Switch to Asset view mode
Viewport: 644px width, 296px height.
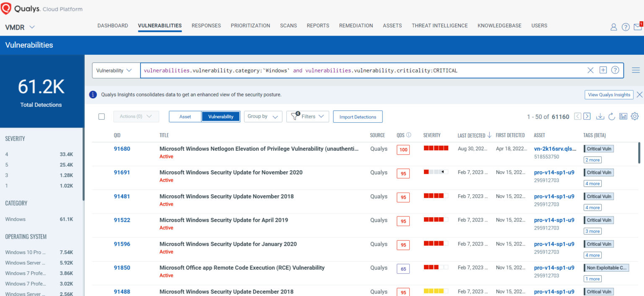tap(185, 116)
